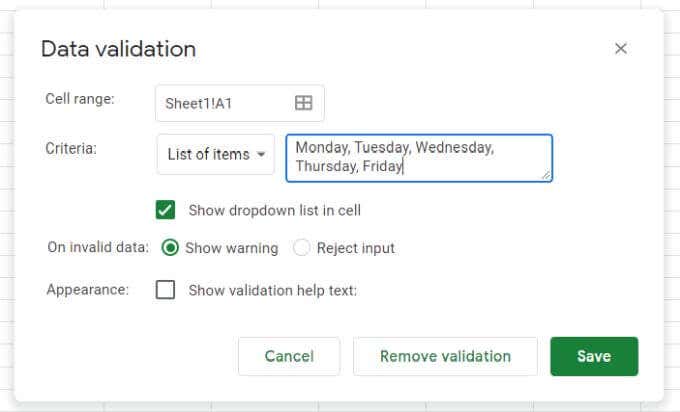Viewport: 680px width, 412px height.
Task: Click the On invalid data: label
Action: (98, 248)
